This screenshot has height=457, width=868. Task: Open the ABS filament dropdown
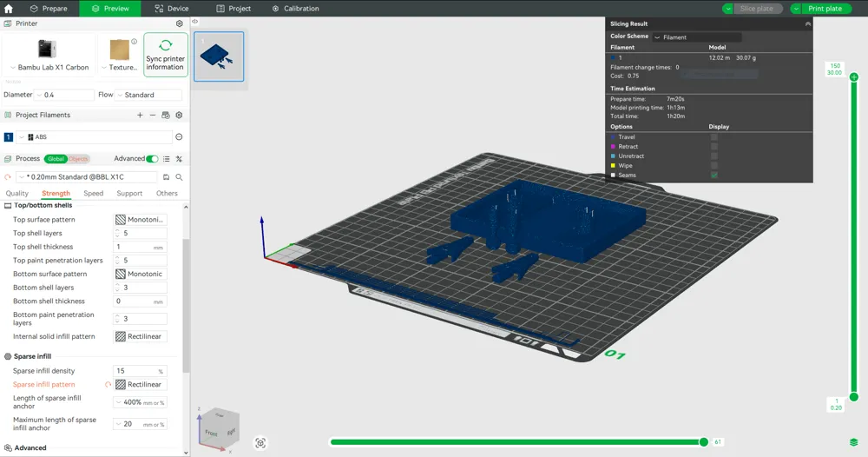coord(94,136)
